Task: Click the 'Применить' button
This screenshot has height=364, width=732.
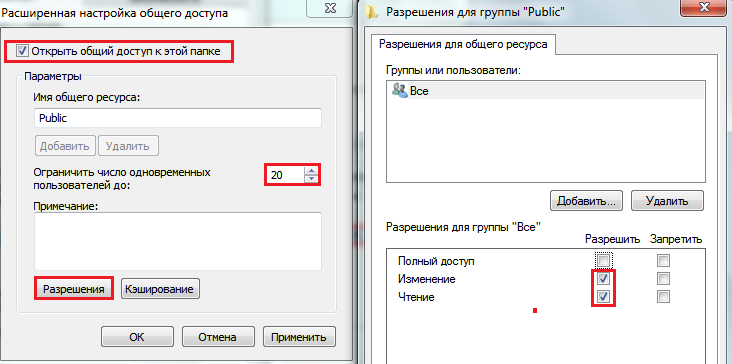Action: point(299,337)
